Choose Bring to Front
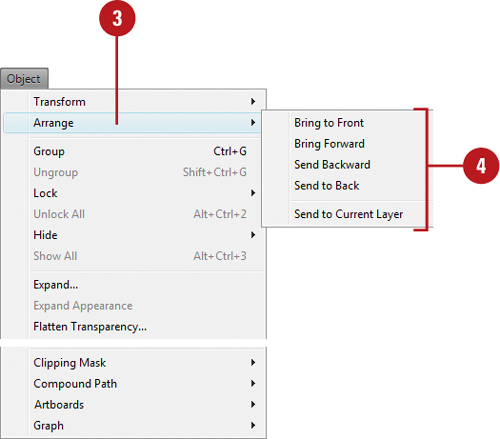The height and width of the screenshot is (439, 500). (329, 123)
